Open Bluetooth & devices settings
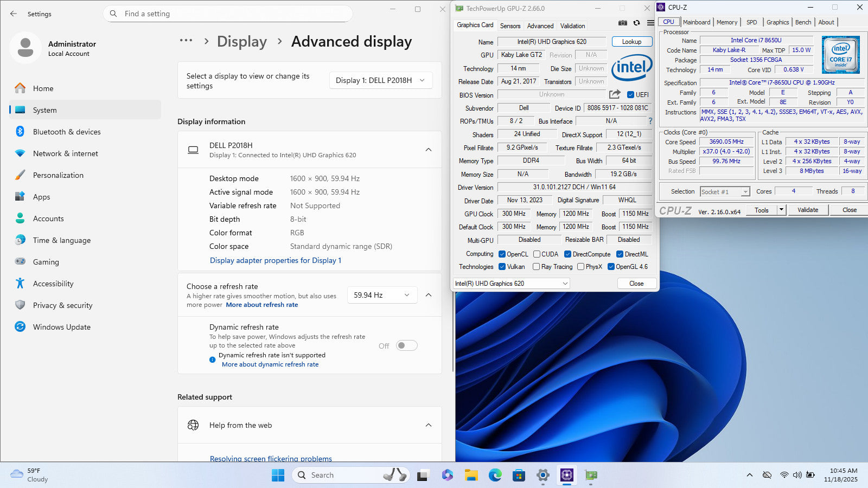Image resolution: width=868 pixels, height=488 pixels. 67,132
